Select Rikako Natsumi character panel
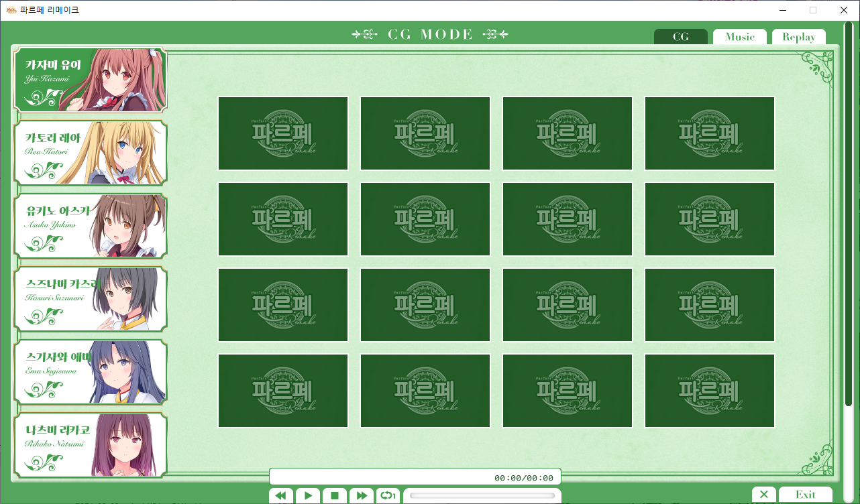860x504 pixels. coord(91,445)
